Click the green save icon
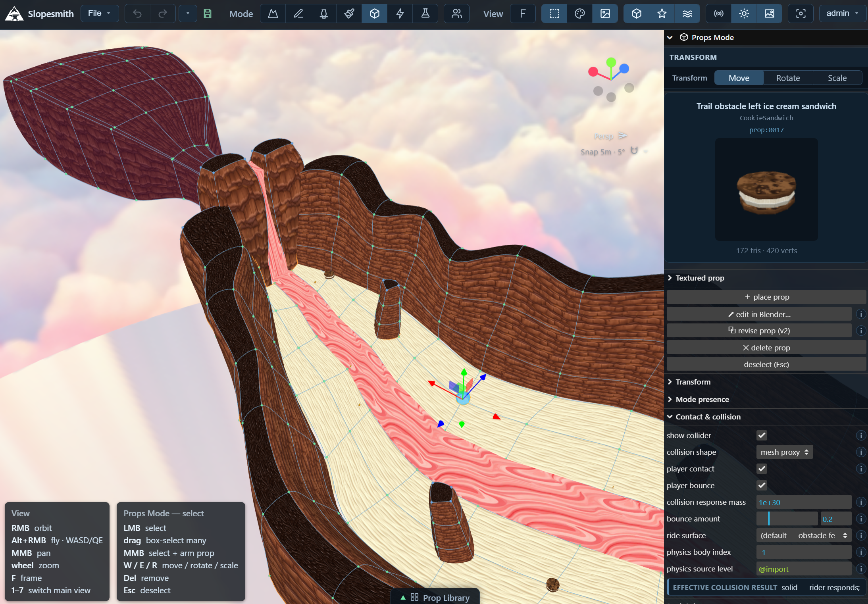This screenshot has width=868, height=604. (208, 13)
